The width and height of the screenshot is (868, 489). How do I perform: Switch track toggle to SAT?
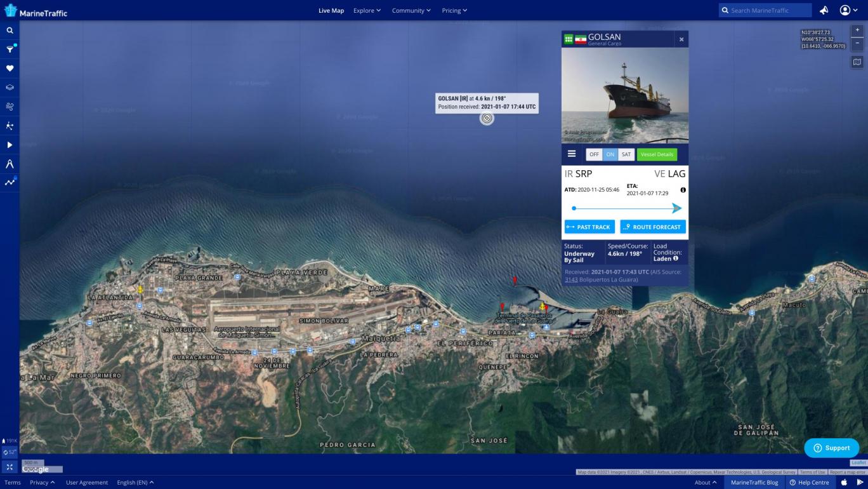[626, 154]
